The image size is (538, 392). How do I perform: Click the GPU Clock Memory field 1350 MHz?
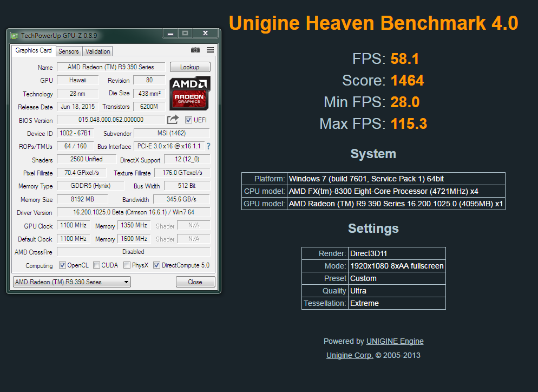134,225
